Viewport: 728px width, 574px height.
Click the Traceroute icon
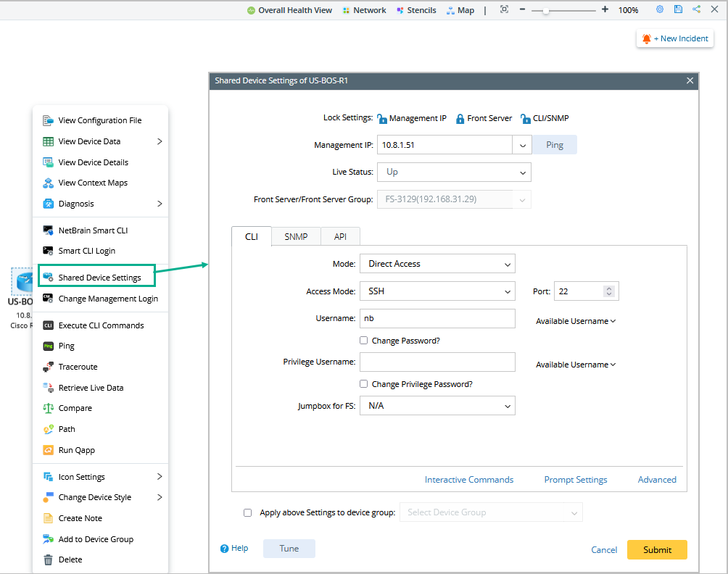click(x=49, y=367)
